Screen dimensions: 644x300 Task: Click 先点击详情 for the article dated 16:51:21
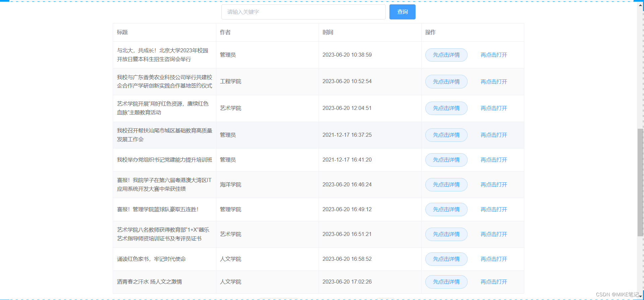[x=446, y=234]
